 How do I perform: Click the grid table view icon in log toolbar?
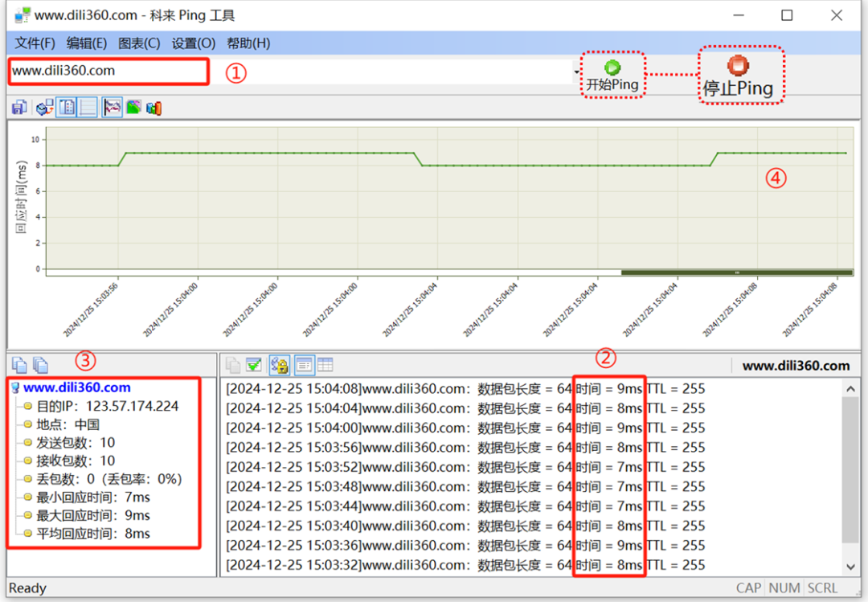coord(325,366)
